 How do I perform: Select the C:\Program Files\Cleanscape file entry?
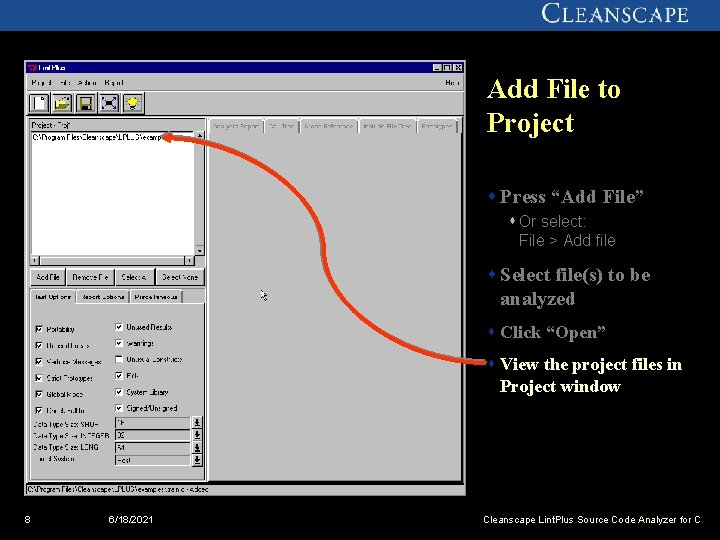[x=100, y=137]
